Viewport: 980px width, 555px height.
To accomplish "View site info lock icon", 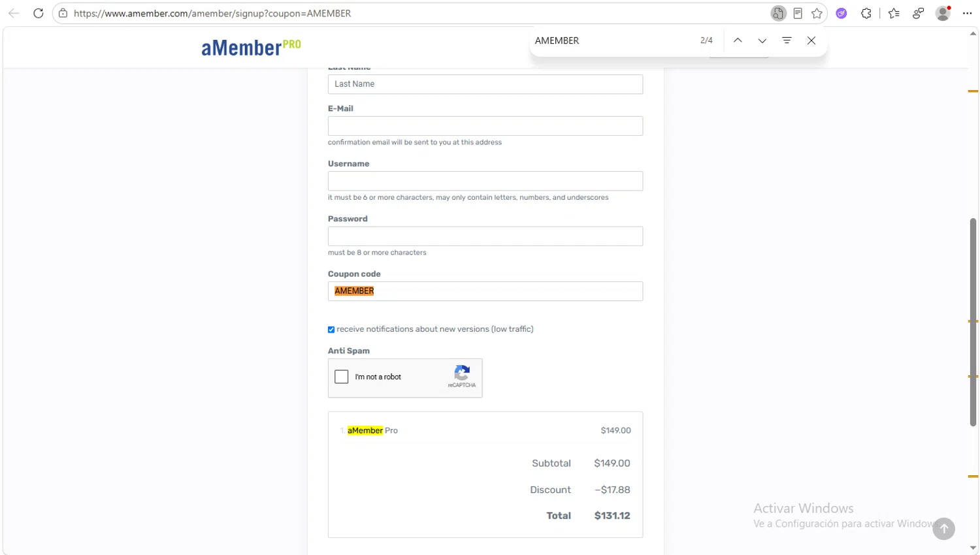I will pos(63,13).
